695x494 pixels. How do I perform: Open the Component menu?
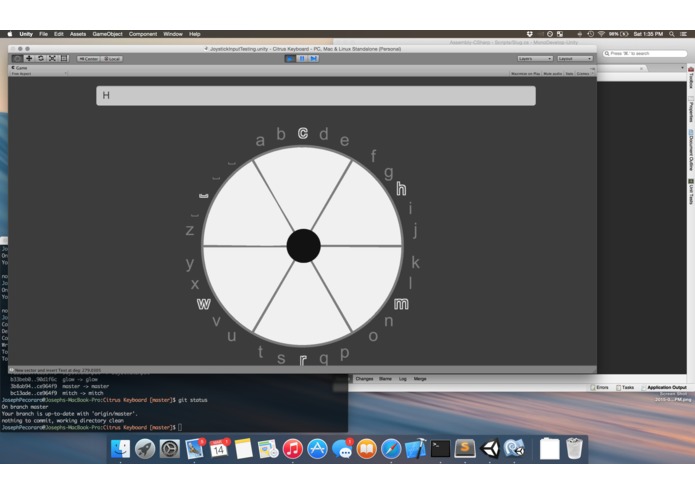(x=143, y=34)
